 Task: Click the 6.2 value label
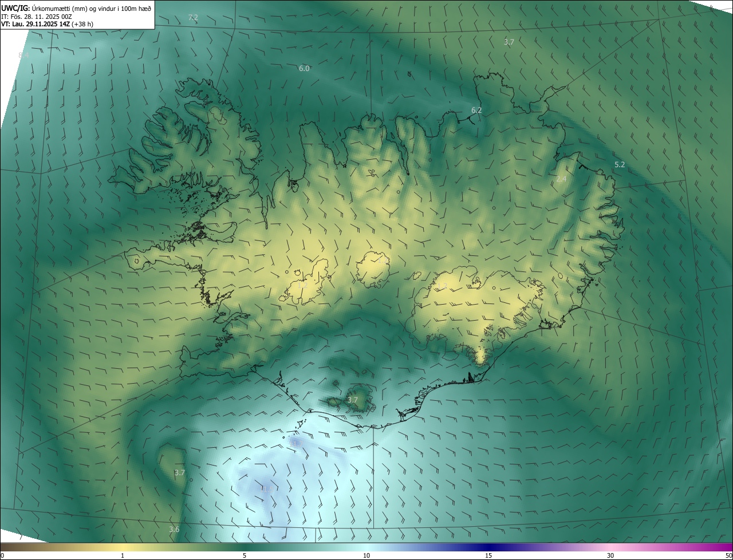476,110
